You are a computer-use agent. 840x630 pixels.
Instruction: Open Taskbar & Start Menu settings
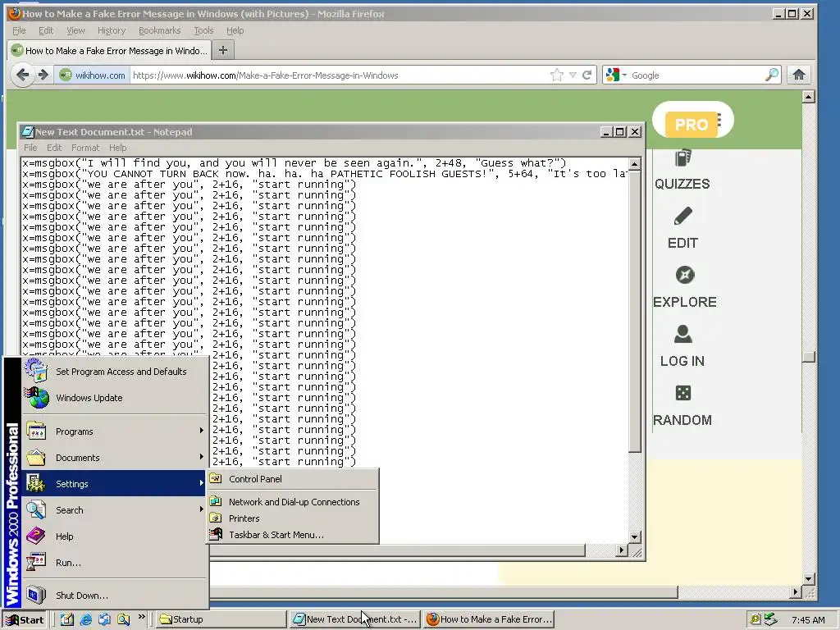click(293, 535)
